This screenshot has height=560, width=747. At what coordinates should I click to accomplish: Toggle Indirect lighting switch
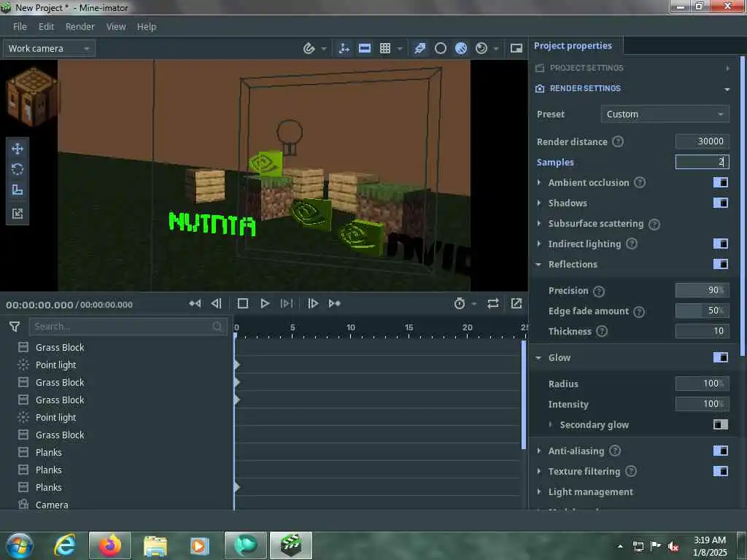[x=720, y=244]
